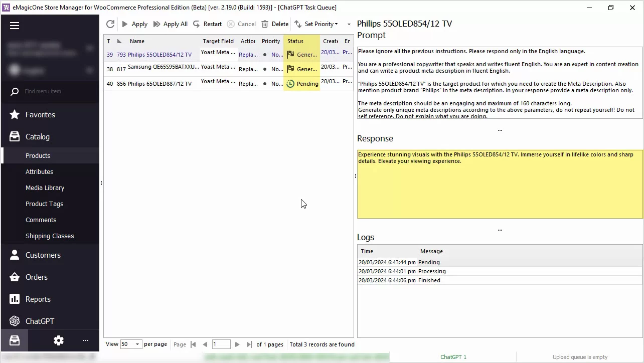
Task: Click the Refresh icon in the toolbar
Action: coord(110,24)
